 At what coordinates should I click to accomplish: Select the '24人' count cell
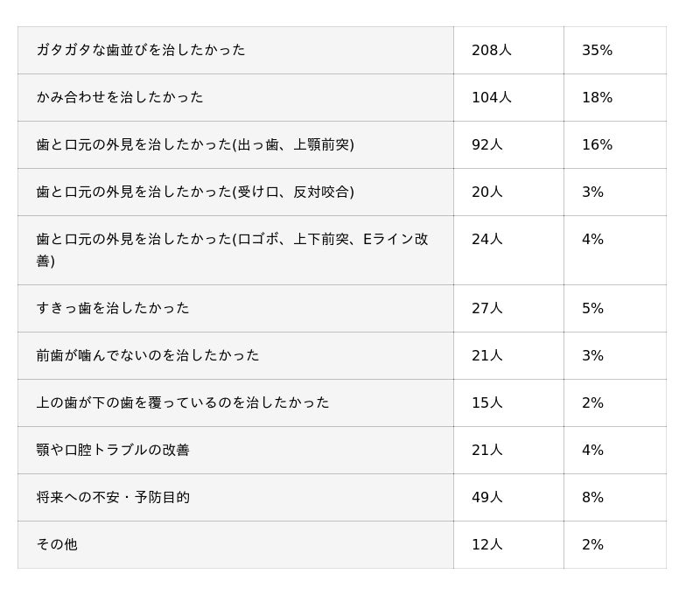(x=486, y=239)
